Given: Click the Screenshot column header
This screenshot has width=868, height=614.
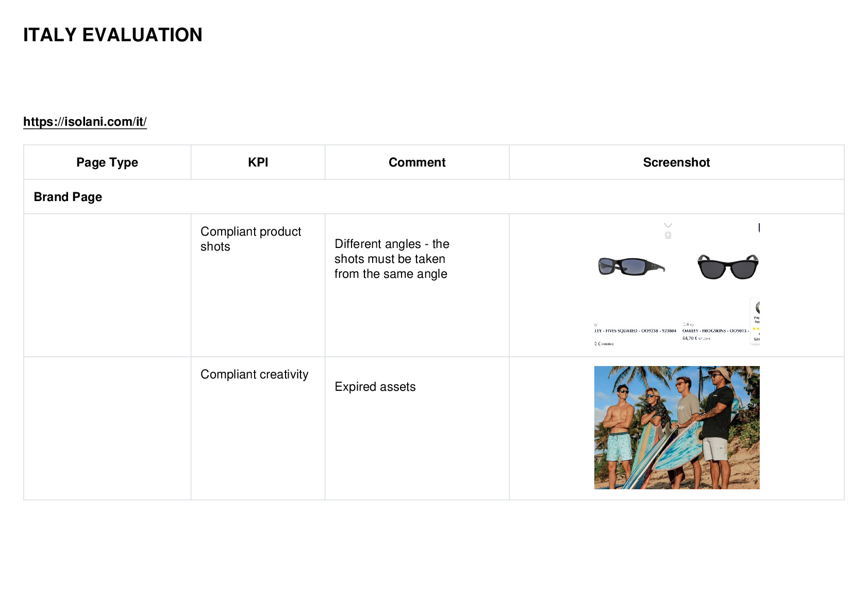Looking at the screenshot, I should pos(676,162).
